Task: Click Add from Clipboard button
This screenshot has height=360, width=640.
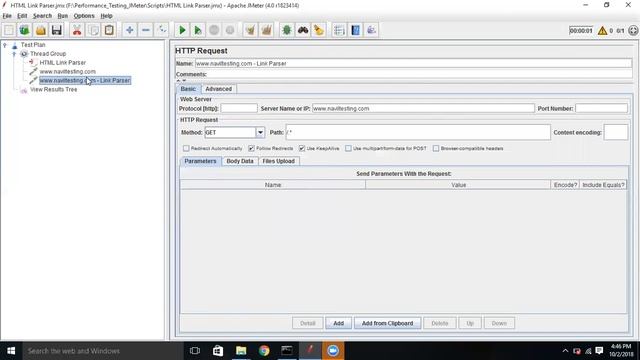Action: 387,323
